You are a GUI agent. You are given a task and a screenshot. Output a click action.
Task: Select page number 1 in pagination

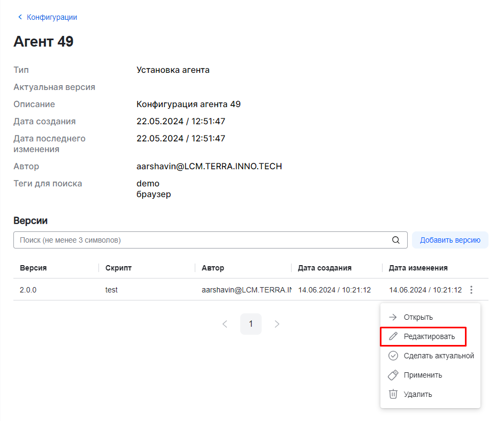[x=251, y=324]
